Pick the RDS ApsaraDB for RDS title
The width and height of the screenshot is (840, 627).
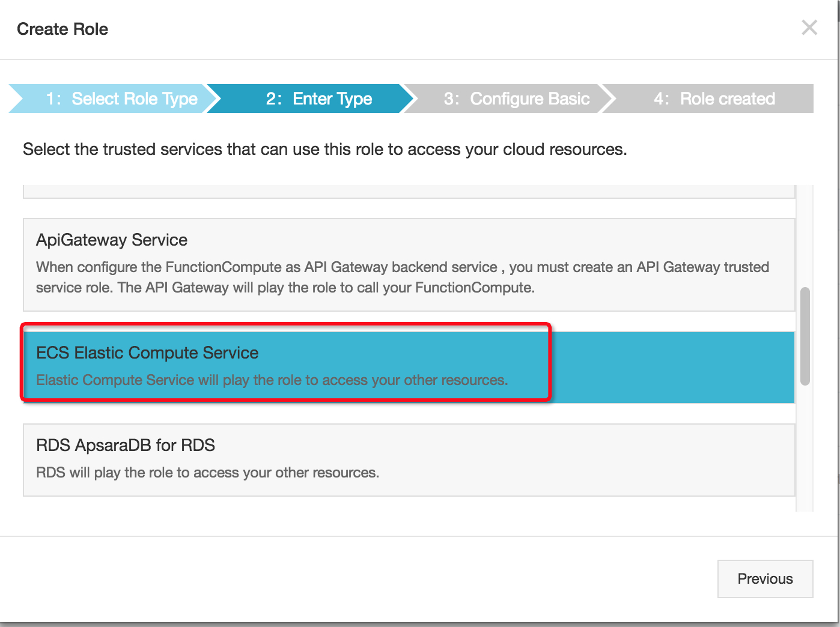tap(126, 446)
